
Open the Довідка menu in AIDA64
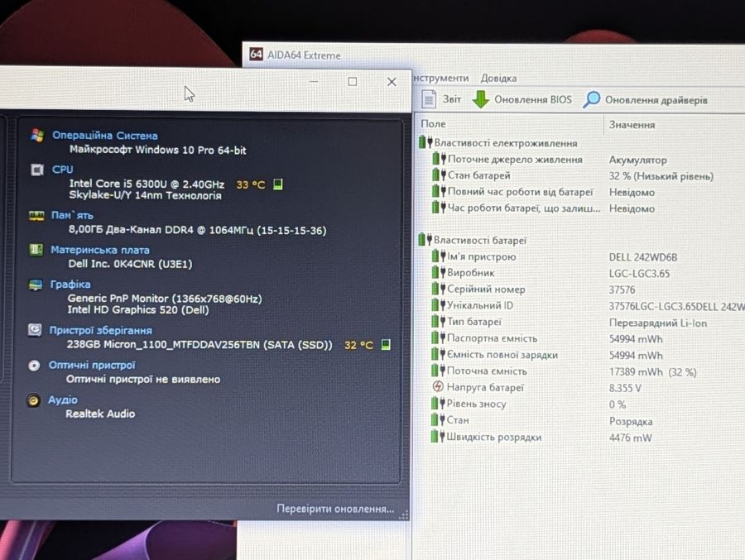[x=498, y=78]
